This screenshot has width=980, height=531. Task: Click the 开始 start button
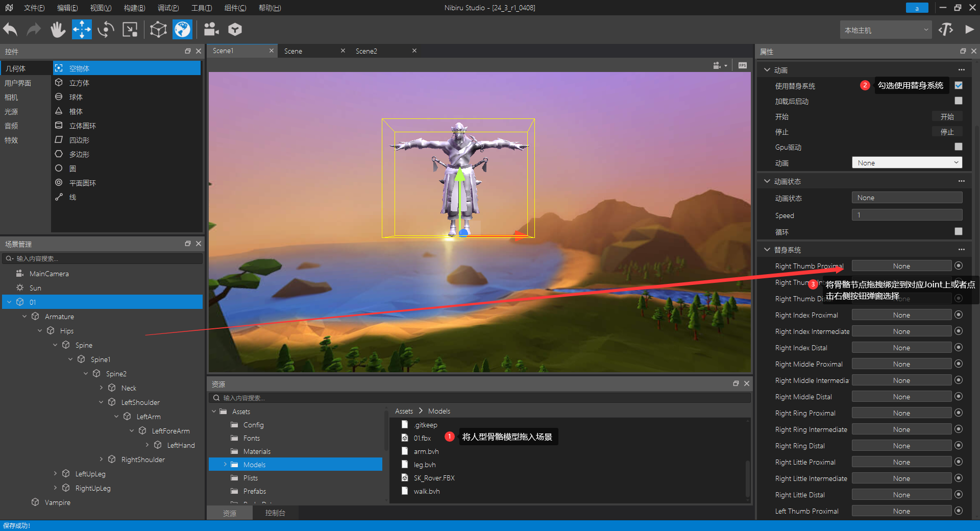coord(947,117)
